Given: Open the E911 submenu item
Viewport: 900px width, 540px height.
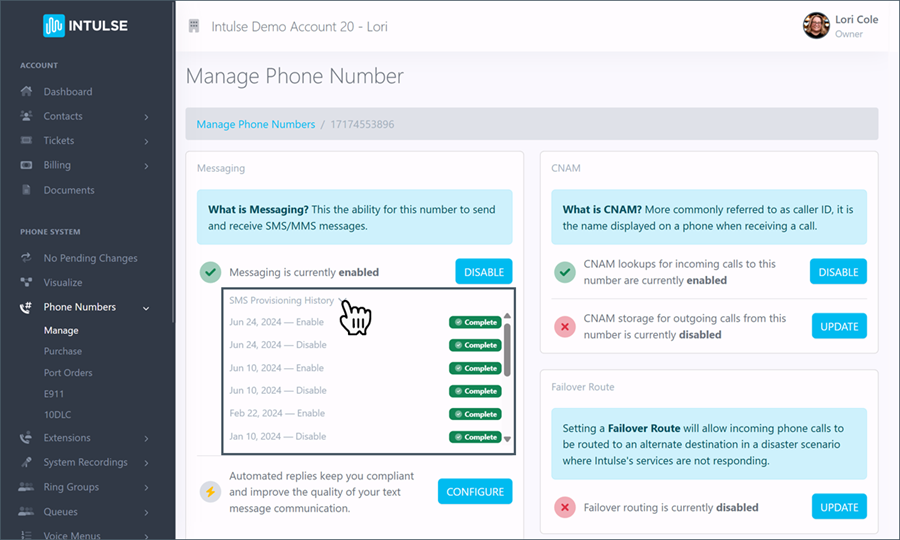Looking at the screenshot, I should coord(53,394).
